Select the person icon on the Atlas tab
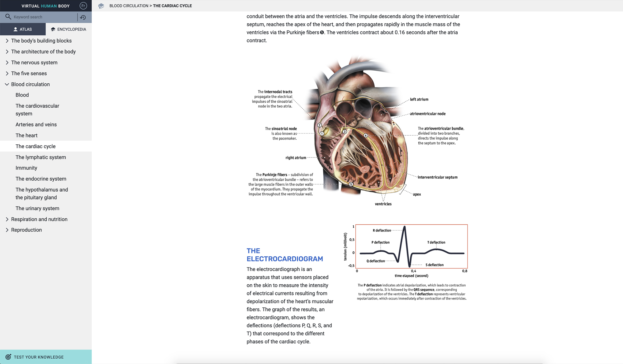 (16, 29)
